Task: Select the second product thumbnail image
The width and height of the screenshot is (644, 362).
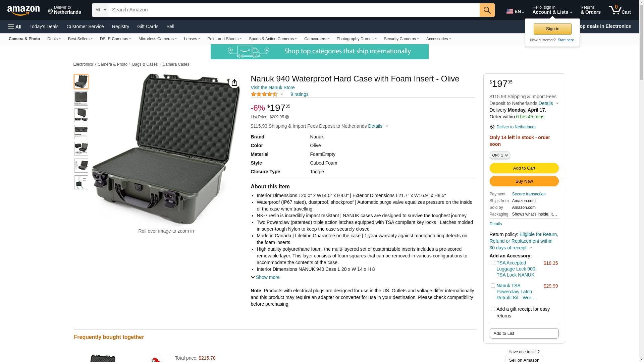Action: (x=81, y=99)
